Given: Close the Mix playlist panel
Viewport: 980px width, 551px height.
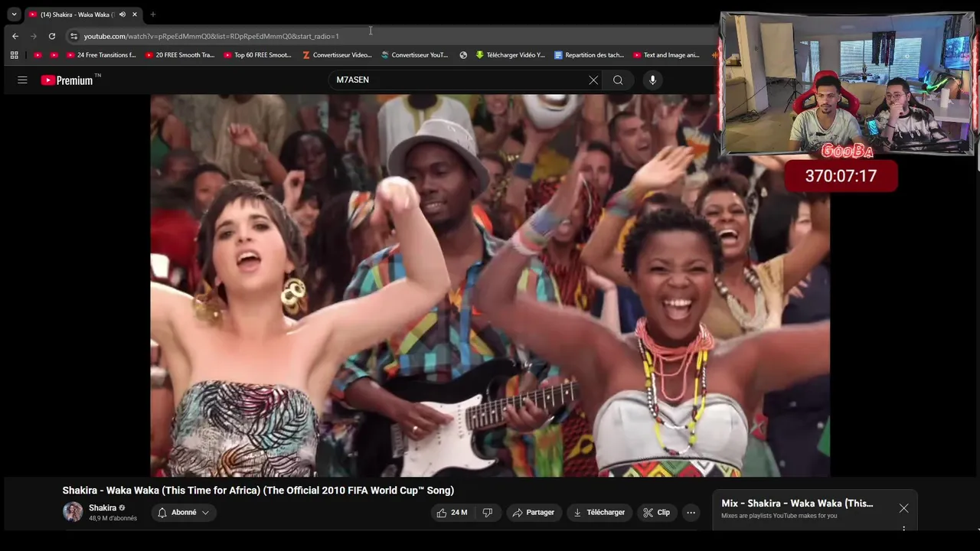Looking at the screenshot, I should (903, 508).
